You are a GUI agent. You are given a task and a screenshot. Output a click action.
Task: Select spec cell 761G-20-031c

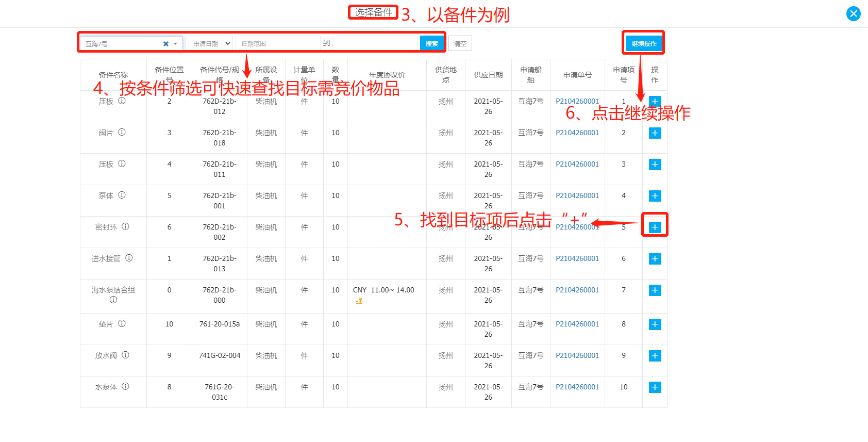tap(220, 392)
